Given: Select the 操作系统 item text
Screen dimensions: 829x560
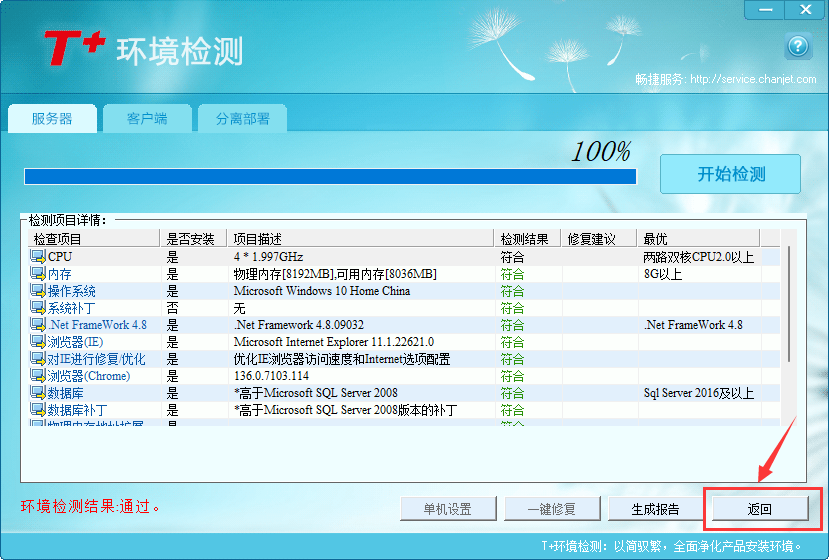Looking at the screenshot, I should tap(71, 291).
